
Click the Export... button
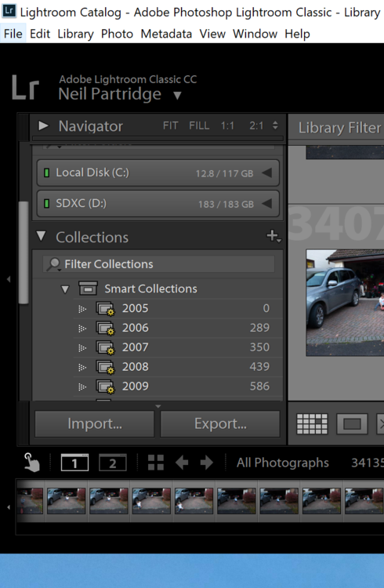click(x=220, y=423)
